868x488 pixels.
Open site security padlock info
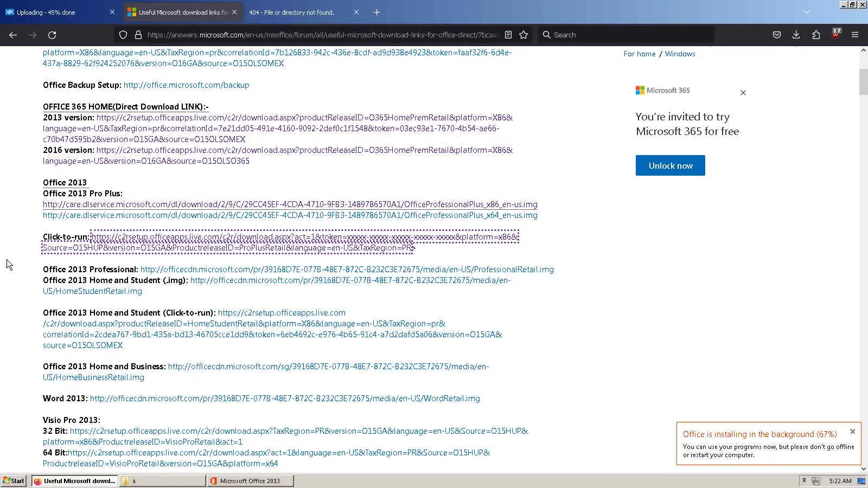[138, 35]
